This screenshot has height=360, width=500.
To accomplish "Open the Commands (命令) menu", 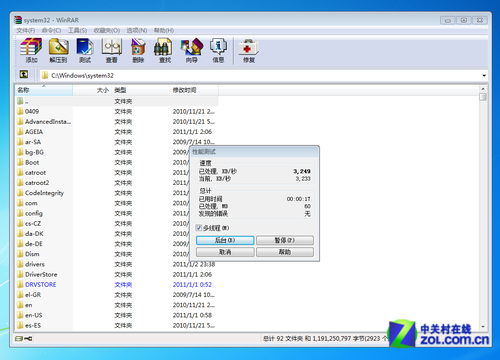I will (x=51, y=30).
